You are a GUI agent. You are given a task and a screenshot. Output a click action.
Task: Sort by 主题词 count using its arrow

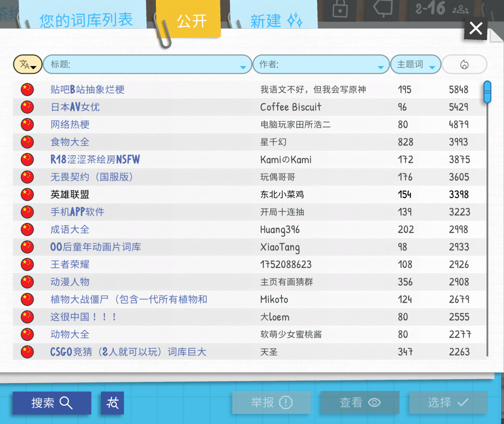click(432, 67)
